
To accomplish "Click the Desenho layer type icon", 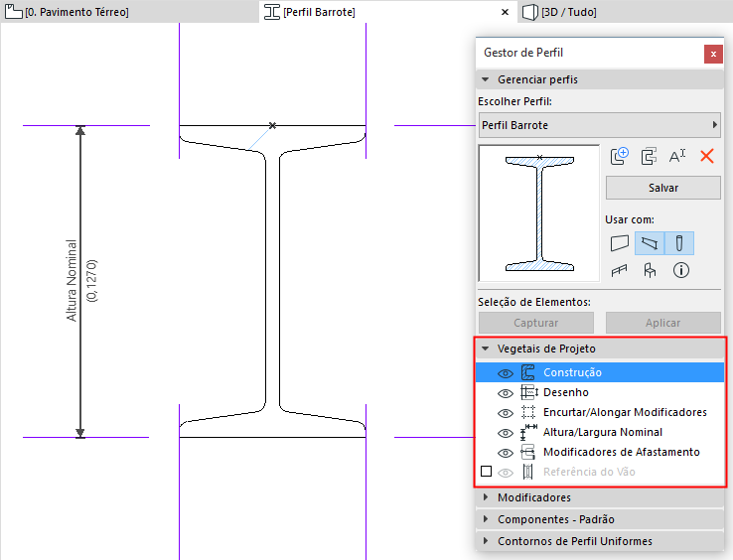I will coord(528,392).
